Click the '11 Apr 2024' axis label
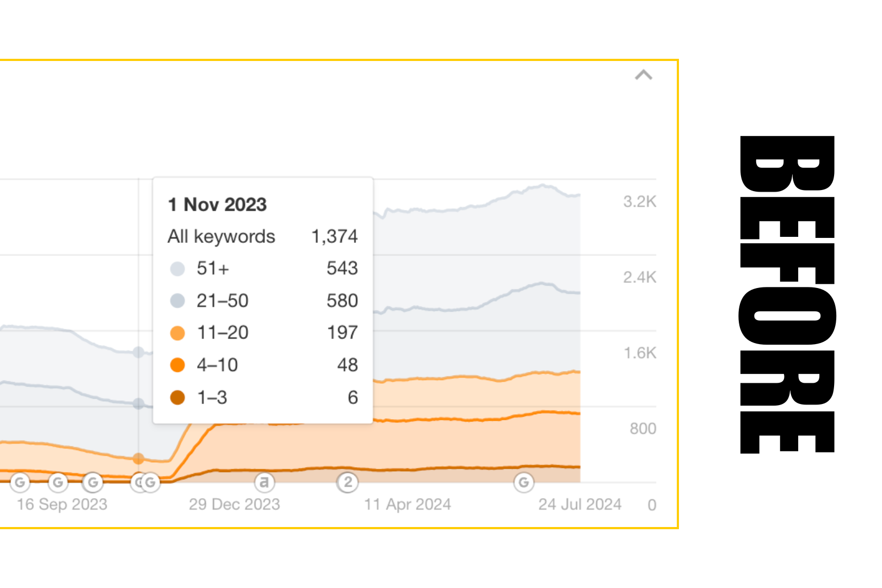 (x=407, y=505)
